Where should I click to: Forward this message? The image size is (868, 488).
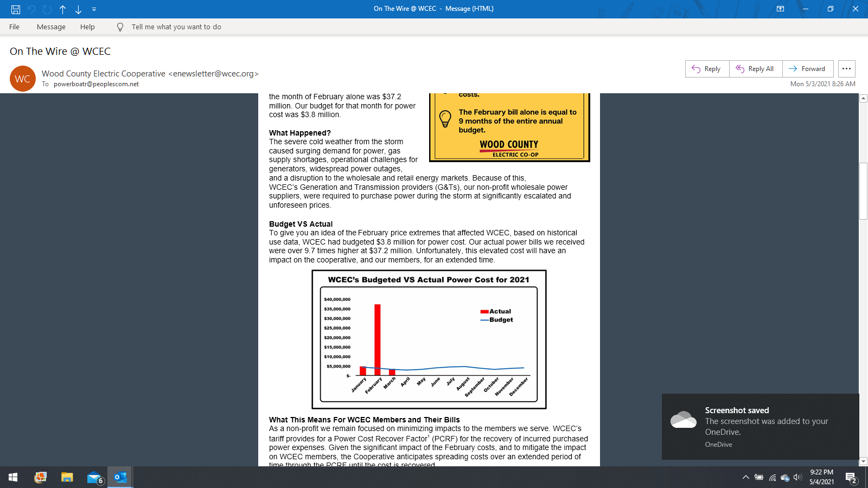807,69
